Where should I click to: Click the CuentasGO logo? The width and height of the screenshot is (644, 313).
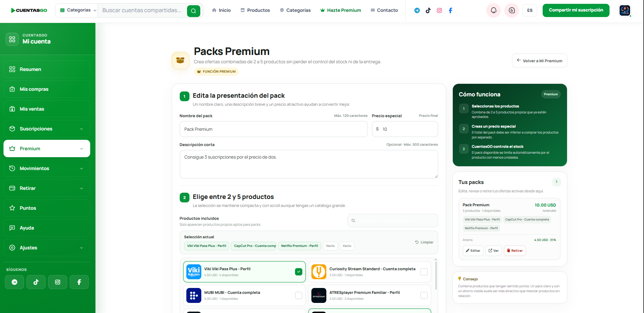[x=29, y=10]
